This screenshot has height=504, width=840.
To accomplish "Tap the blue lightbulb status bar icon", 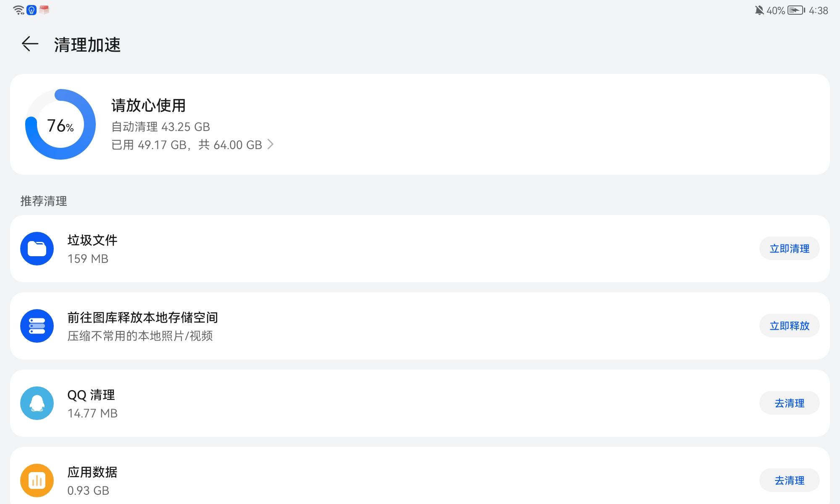I will point(31,10).
